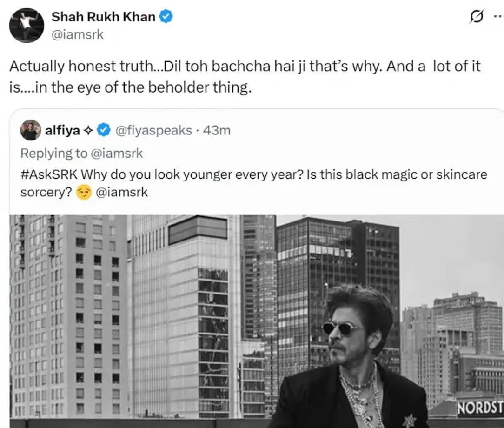
Task: Click the alfiya display name
Action: 63,131
